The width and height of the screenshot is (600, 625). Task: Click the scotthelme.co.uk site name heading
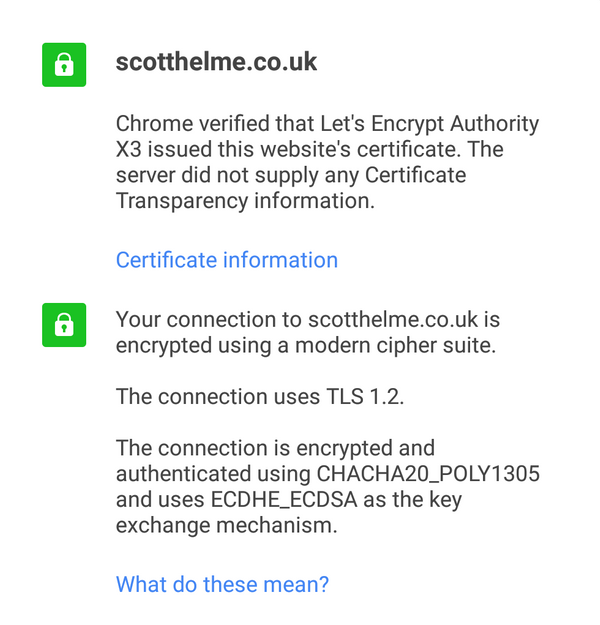216,62
